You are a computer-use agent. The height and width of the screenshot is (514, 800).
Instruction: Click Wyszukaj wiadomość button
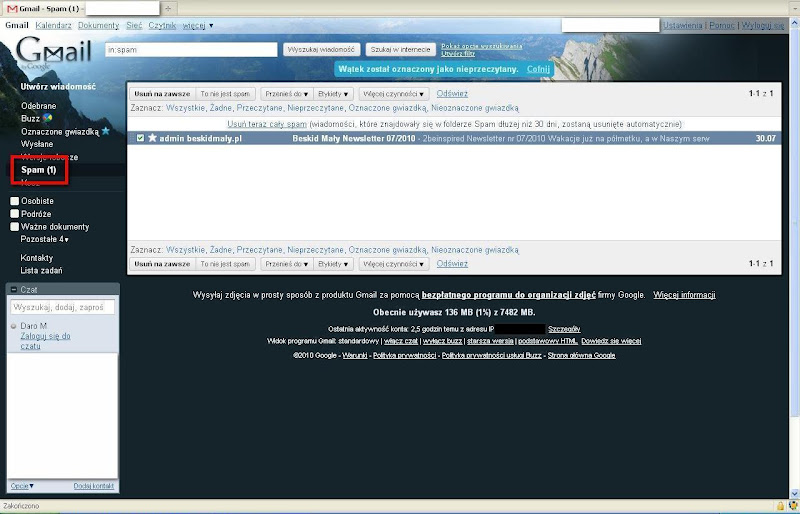tap(321, 50)
